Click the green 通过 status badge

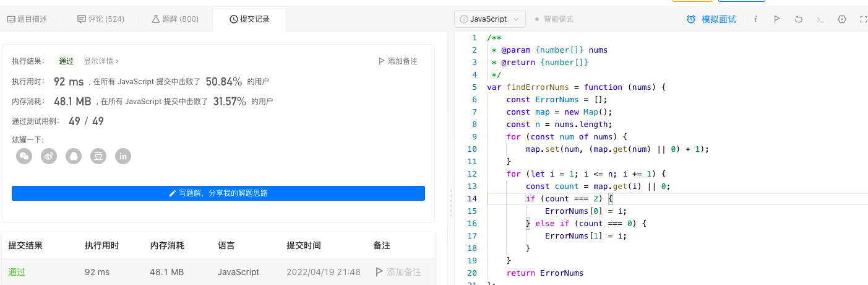(66, 61)
